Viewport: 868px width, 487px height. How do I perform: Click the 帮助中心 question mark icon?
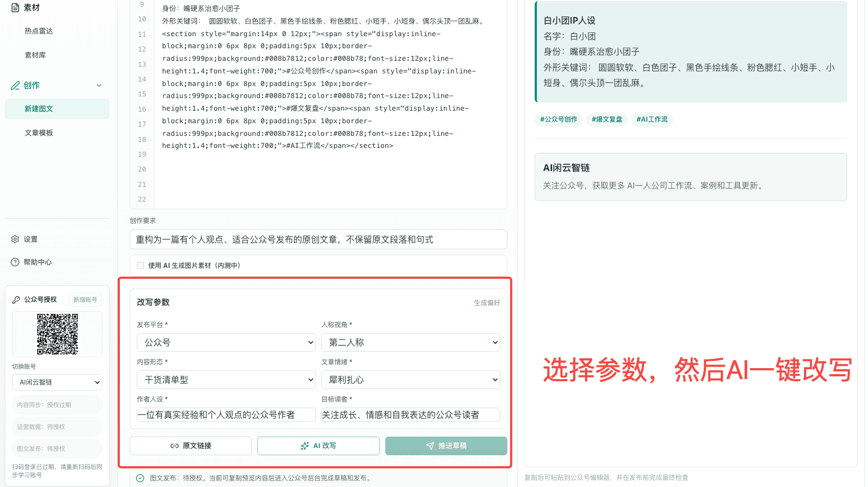[15, 262]
